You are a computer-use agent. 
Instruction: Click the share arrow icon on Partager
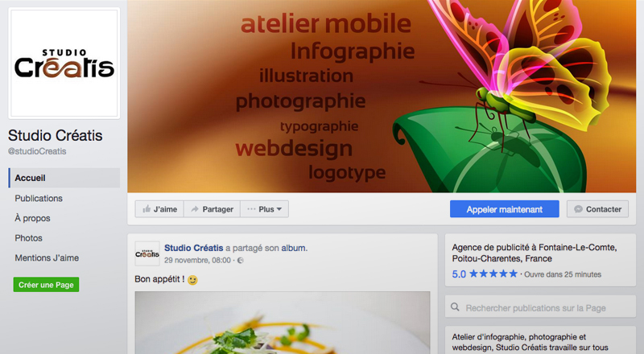[195, 209]
